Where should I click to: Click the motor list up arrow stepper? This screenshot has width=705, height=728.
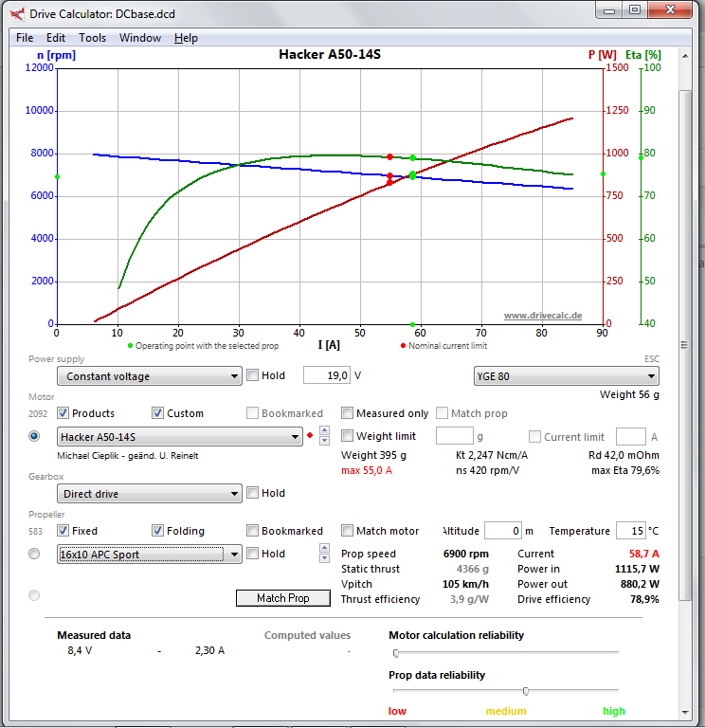click(x=325, y=431)
